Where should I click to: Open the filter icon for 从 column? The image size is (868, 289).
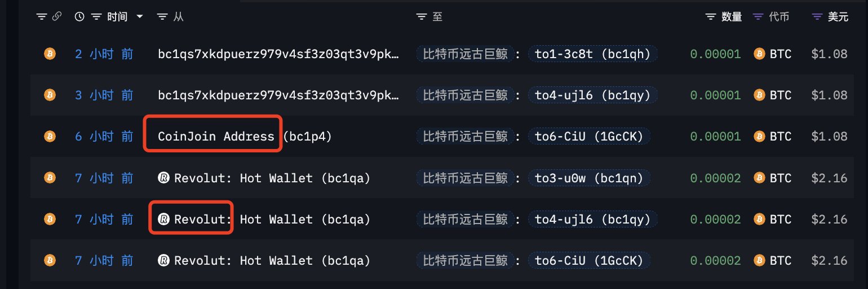(x=162, y=17)
